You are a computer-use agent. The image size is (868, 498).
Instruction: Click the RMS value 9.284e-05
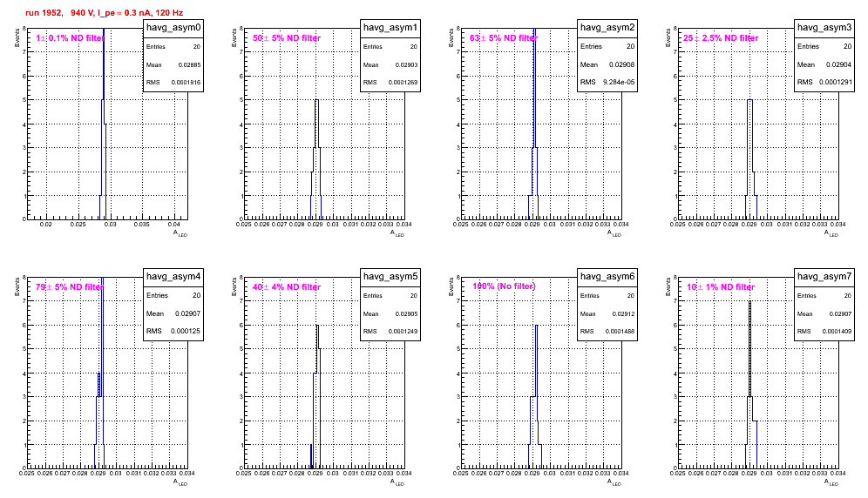pos(619,83)
